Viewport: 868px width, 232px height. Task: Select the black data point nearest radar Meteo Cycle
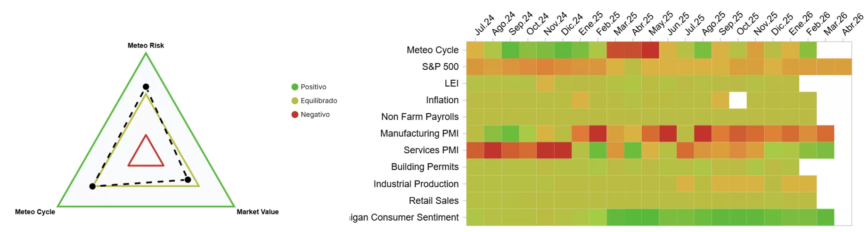click(92, 187)
